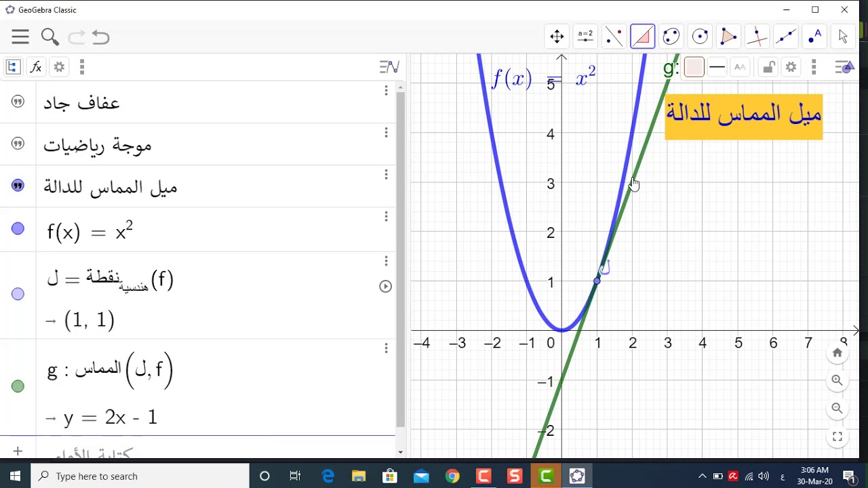Select the highlighted Slope tool
The width and height of the screenshot is (868, 488).
642,37
